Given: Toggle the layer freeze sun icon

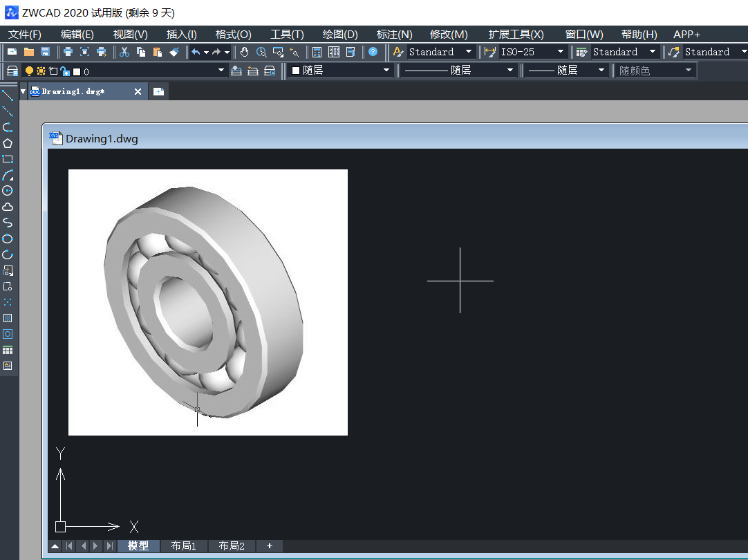Looking at the screenshot, I should tap(40, 70).
